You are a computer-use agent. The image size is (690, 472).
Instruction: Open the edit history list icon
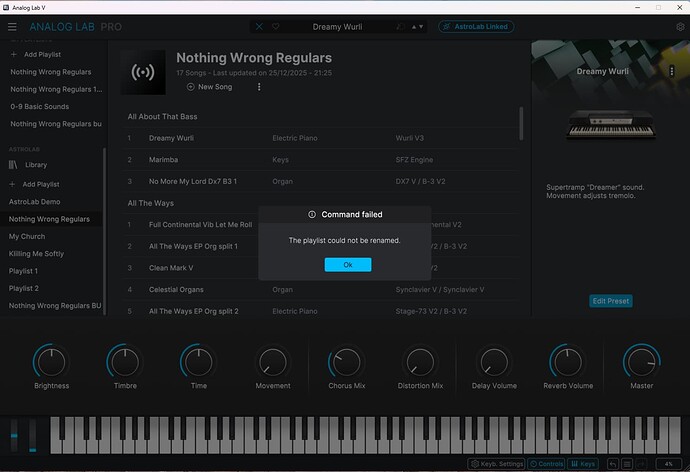pyautogui.click(x=627, y=464)
